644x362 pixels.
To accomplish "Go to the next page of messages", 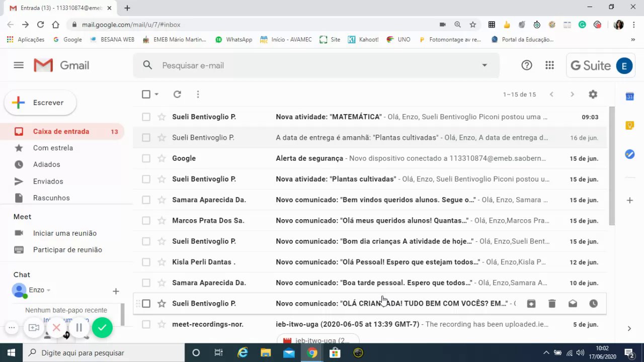I will click(572, 94).
